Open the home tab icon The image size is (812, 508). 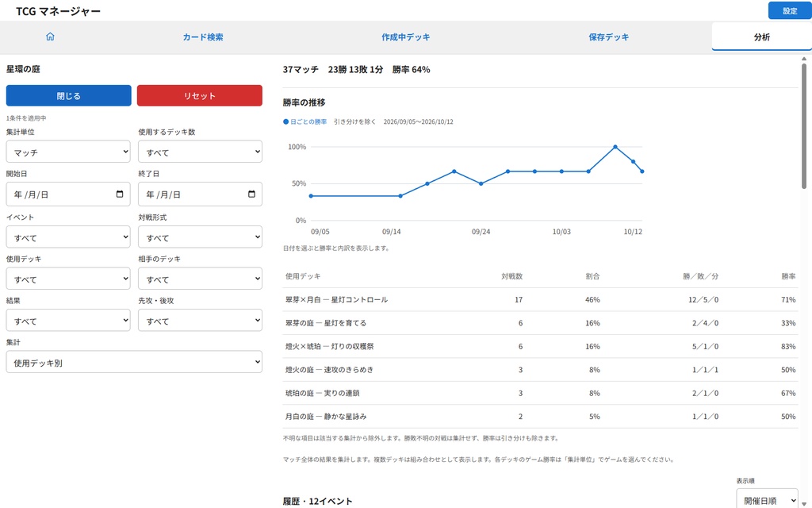pos(50,37)
